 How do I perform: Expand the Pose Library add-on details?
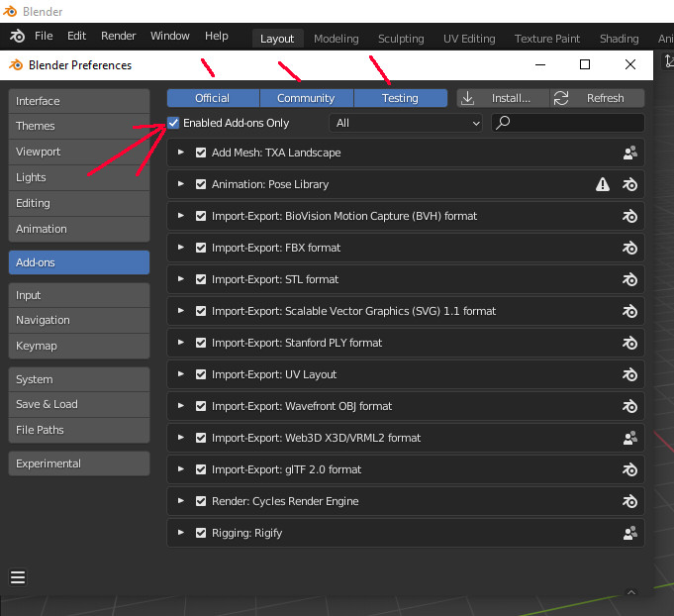coord(181,184)
